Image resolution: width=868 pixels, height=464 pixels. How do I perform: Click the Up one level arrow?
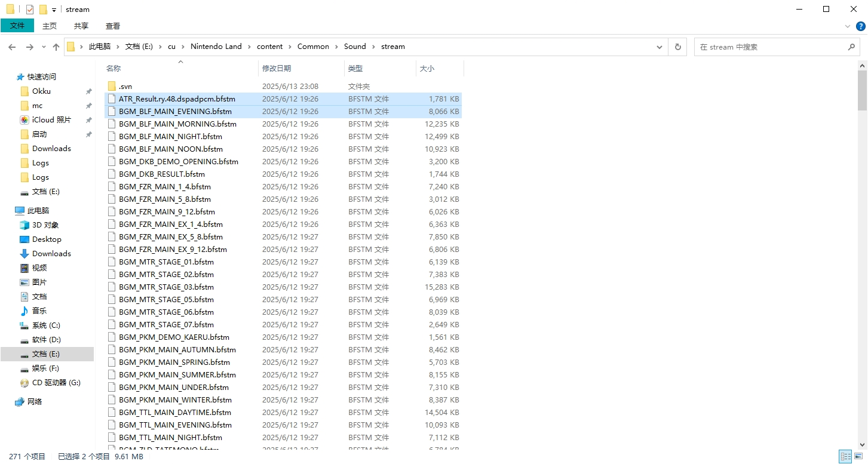coord(56,47)
